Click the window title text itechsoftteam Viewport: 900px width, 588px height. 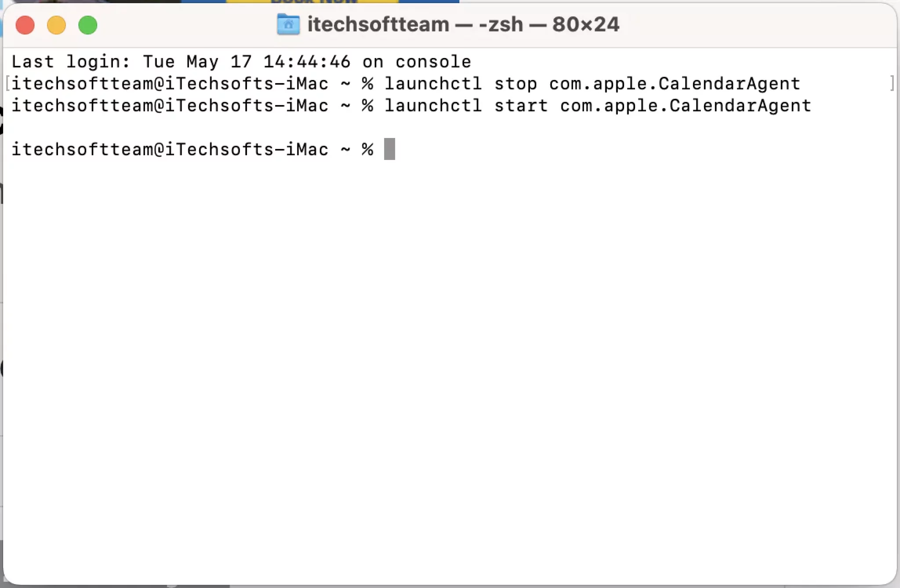coord(378,24)
